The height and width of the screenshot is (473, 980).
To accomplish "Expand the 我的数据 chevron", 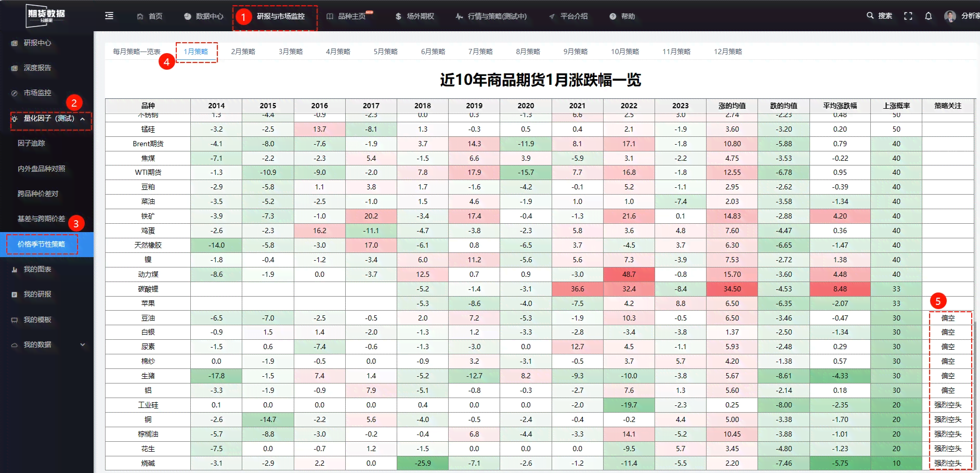I will [x=82, y=344].
